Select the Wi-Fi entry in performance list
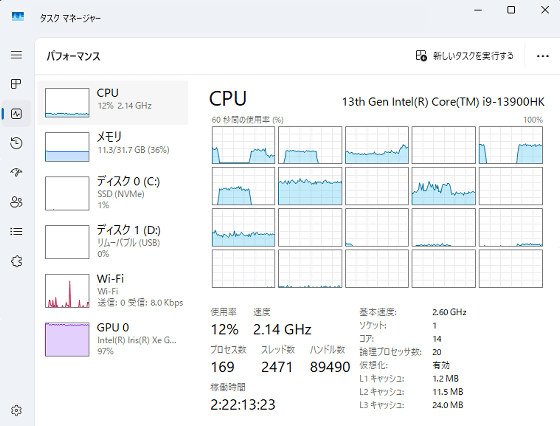The width and height of the screenshot is (560, 426). (x=113, y=291)
